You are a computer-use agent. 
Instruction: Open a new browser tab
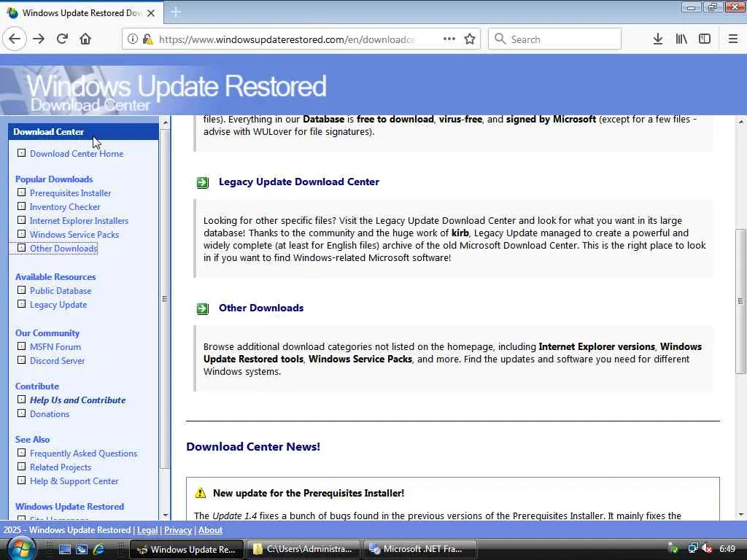[176, 12]
